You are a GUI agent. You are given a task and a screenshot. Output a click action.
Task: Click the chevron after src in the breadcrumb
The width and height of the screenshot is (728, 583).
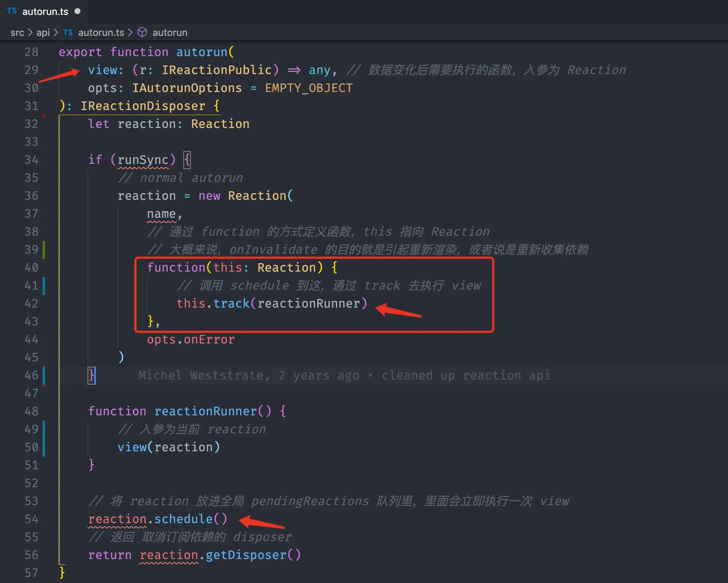tap(30, 33)
